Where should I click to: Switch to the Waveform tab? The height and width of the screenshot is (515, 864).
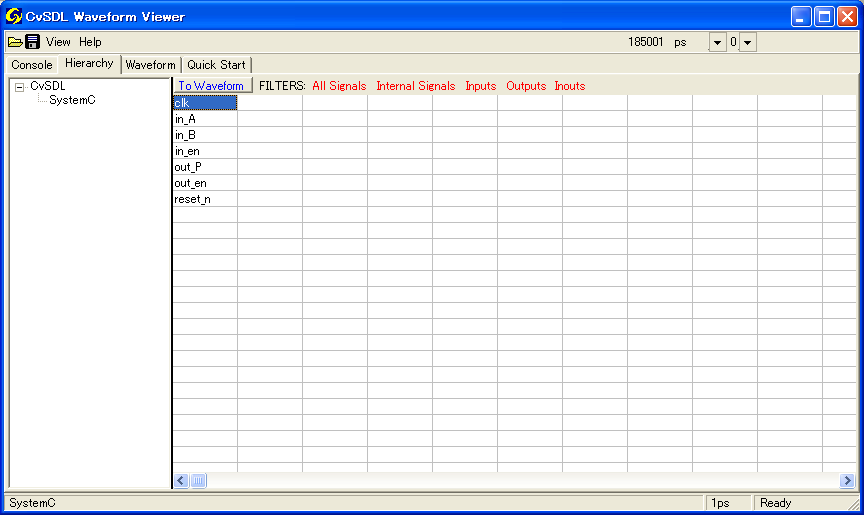[x=150, y=65]
